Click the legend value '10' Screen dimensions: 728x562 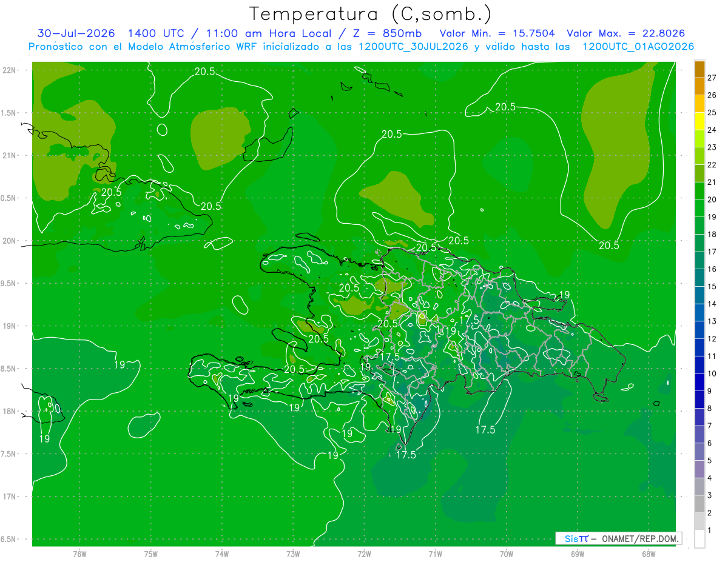coord(712,373)
